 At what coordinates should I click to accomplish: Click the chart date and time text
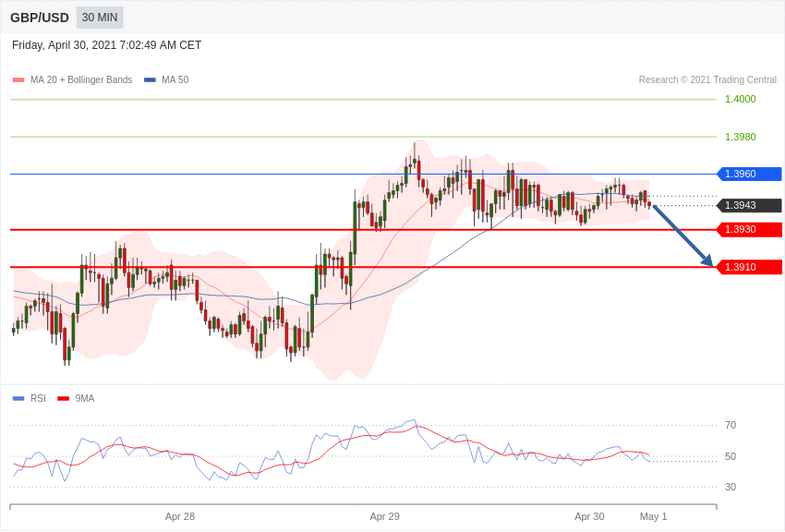pos(106,45)
